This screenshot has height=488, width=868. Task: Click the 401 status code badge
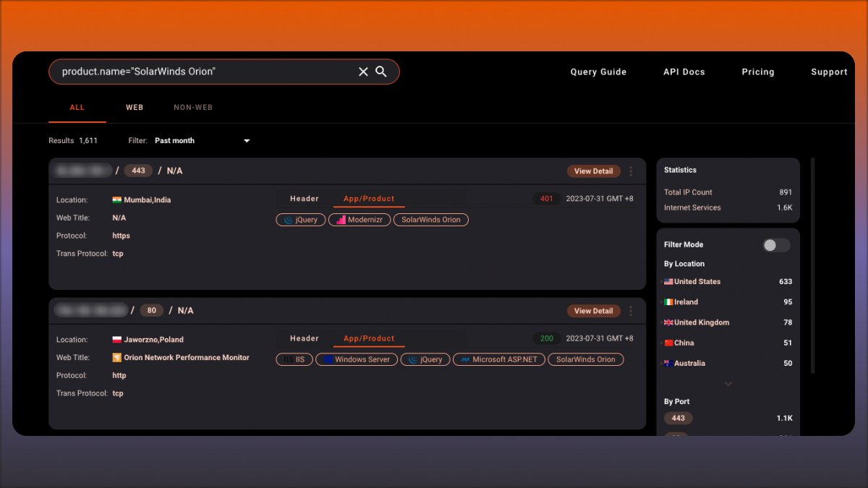(547, 199)
